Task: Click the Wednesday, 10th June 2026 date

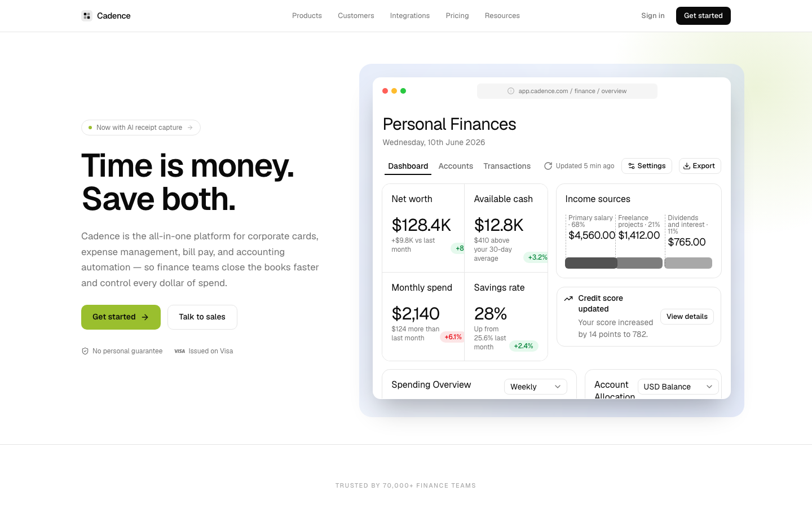Action: coord(434,142)
